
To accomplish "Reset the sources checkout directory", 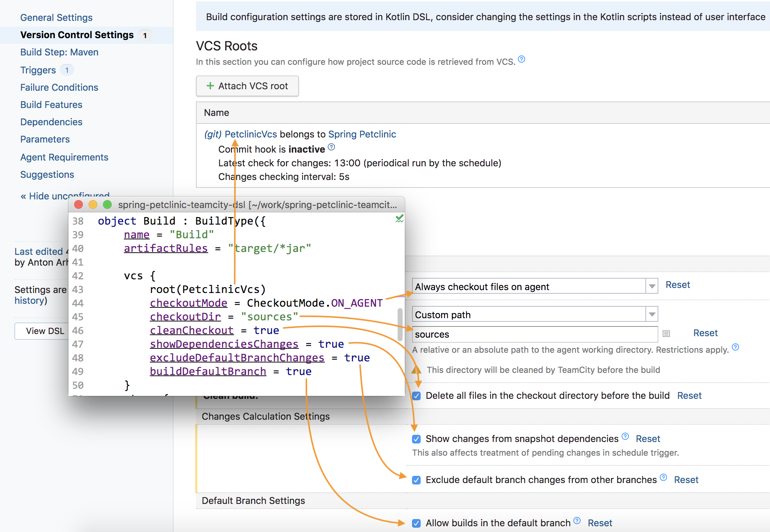I will click(x=706, y=333).
